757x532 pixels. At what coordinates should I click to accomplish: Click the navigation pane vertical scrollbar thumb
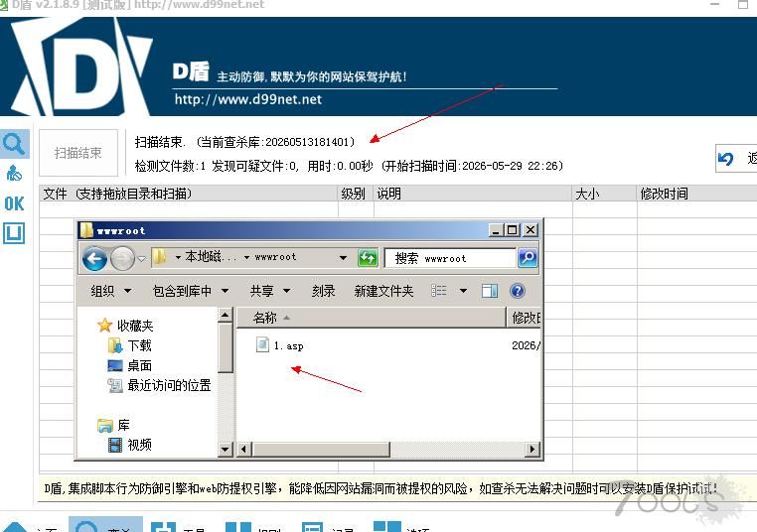coord(225,348)
